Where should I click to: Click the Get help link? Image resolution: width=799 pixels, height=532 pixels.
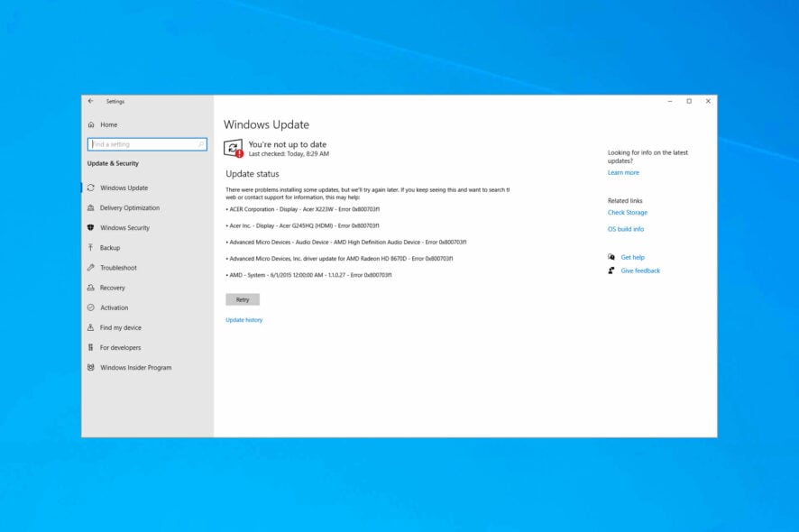[632, 257]
